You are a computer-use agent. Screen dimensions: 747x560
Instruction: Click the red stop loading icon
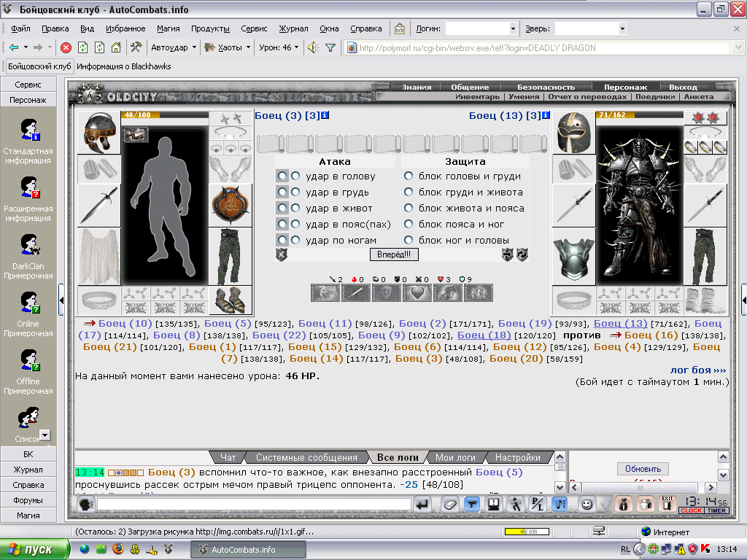click(66, 47)
